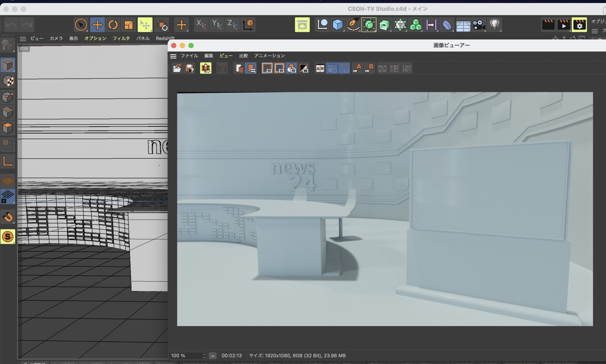Viewport: 606px width, 364px height.
Task: Toggle X-axis lock
Action: coord(201,25)
